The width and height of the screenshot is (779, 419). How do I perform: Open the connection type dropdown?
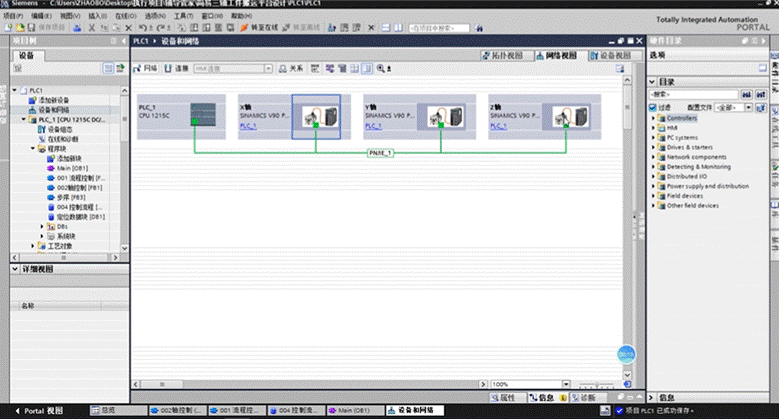(x=268, y=69)
